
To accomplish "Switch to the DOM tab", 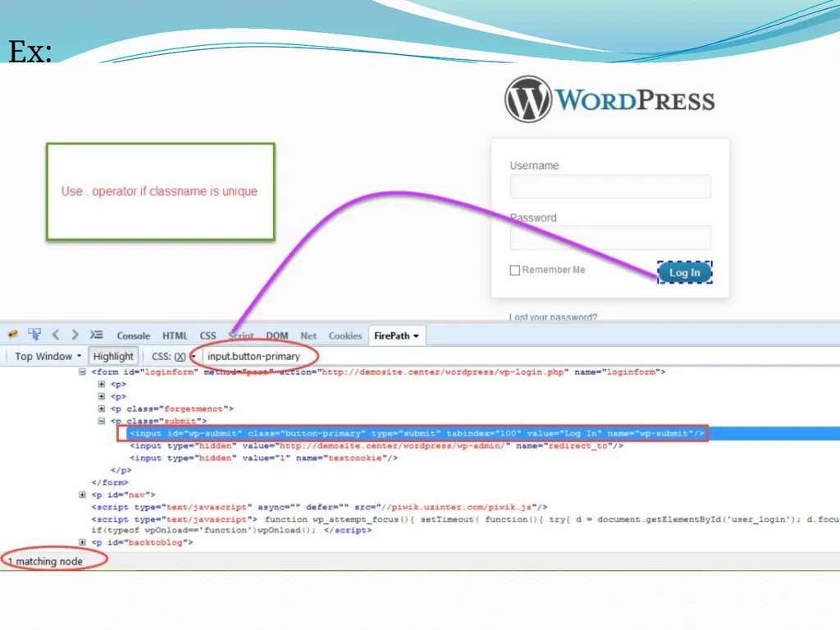I will coord(277,336).
